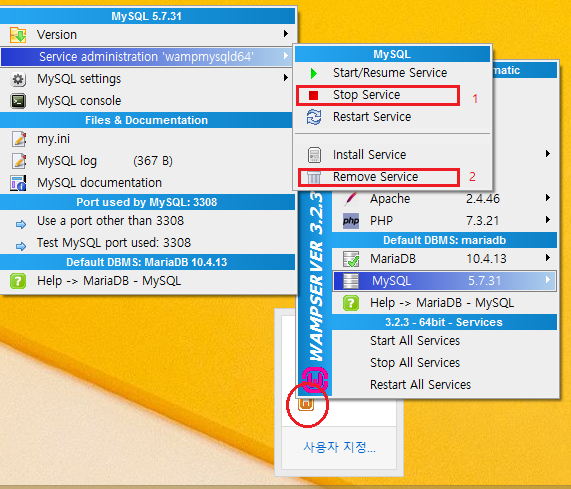Open Help -> MariaDB - MySQL in left menu
The width and height of the screenshot is (571, 489).
point(147,281)
